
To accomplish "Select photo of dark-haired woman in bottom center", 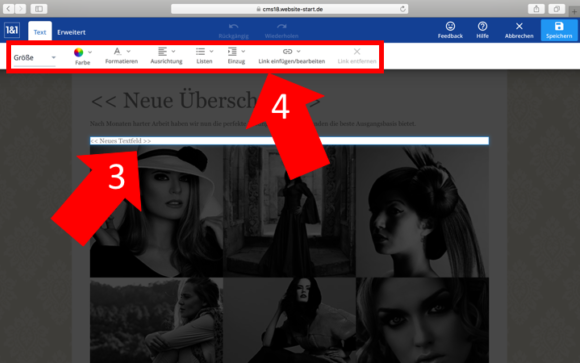I will tap(289, 320).
